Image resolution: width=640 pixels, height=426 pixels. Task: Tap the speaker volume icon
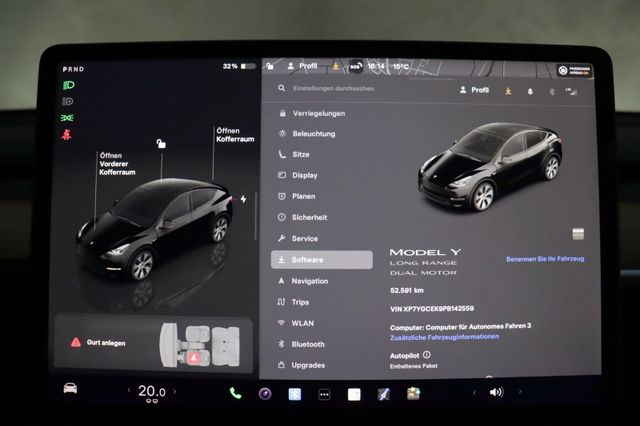point(496,392)
